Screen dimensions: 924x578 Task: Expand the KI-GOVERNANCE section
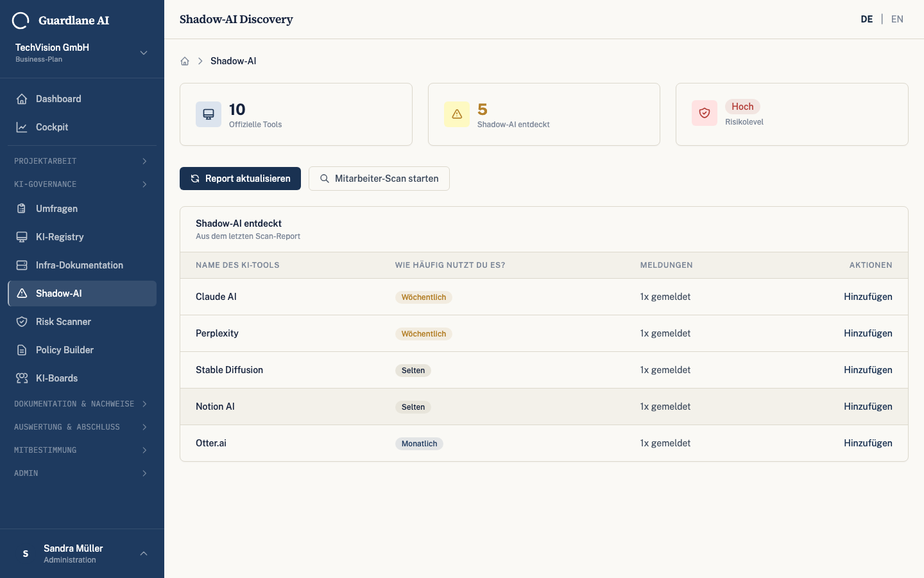tap(82, 184)
